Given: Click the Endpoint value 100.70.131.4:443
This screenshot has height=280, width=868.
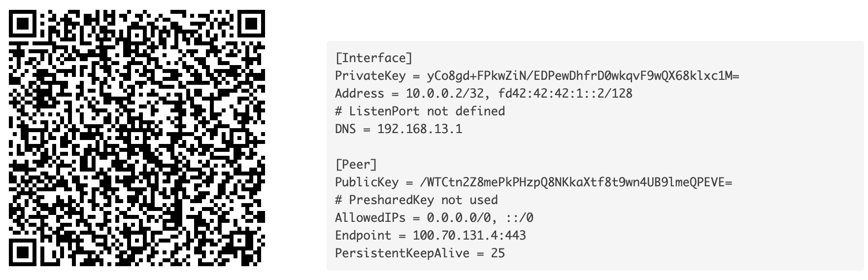Looking at the screenshot, I should [469, 236].
